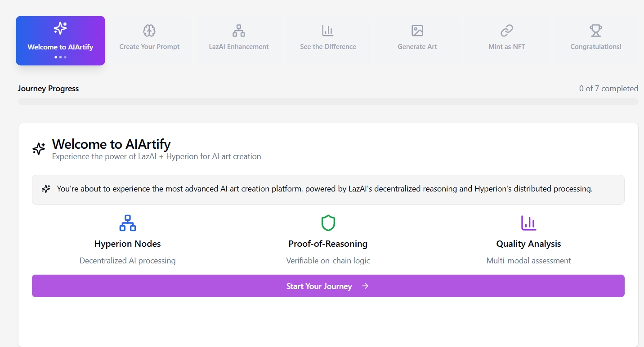This screenshot has width=644, height=347.
Task: Click the Journey Progress bar
Action: [x=328, y=101]
